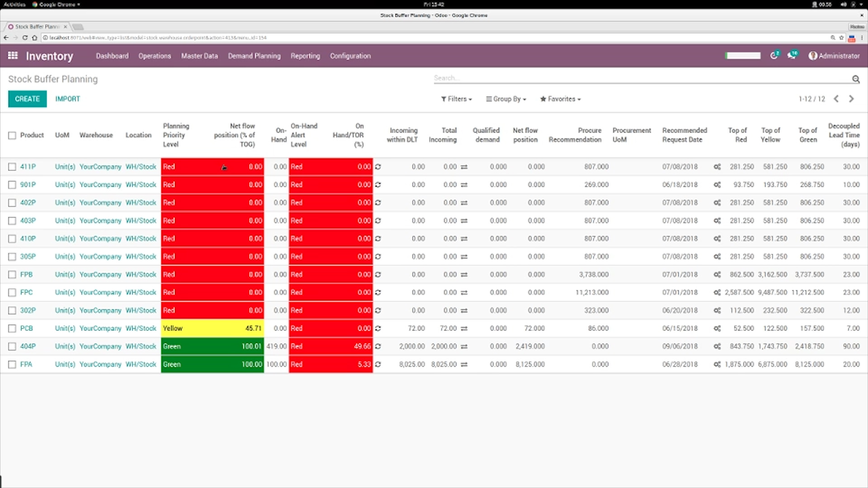The height and width of the screenshot is (488, 868).
Task: Expand the Group By dropdown
Action: (505, 99)
